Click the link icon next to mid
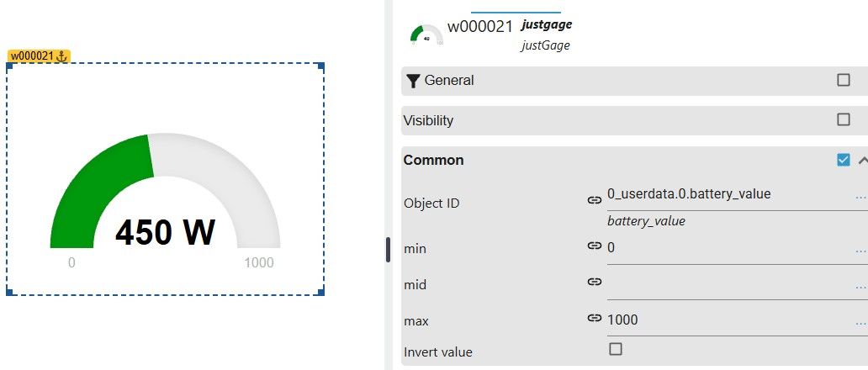Viewport: 868px width, 370px height. pyautogui.click(x=594, y=282)
